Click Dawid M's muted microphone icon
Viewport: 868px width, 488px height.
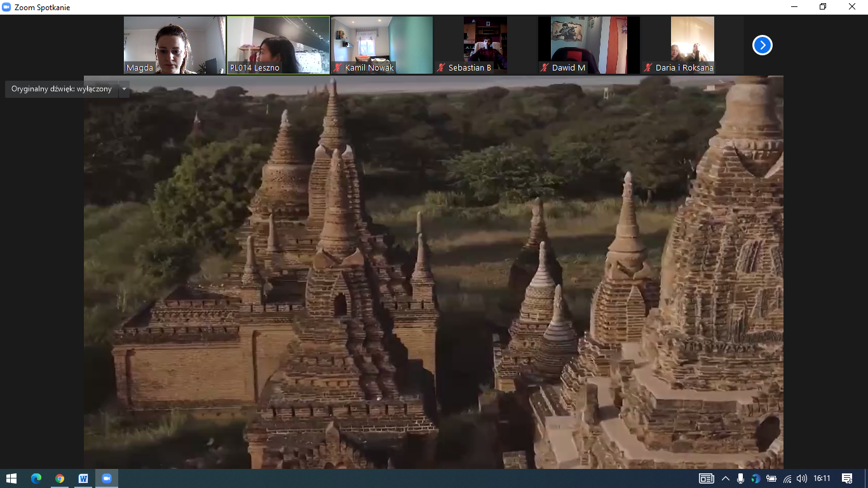click(x=545, y=67)
